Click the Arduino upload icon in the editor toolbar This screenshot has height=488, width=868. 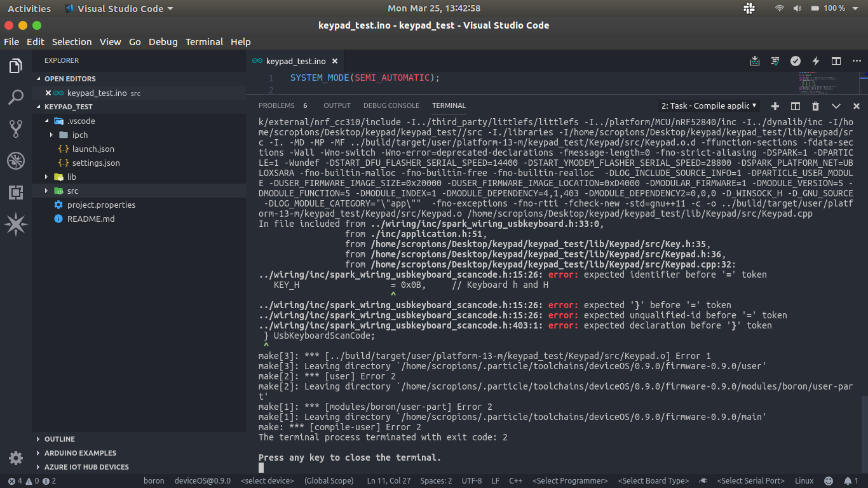tap(755, 61)
